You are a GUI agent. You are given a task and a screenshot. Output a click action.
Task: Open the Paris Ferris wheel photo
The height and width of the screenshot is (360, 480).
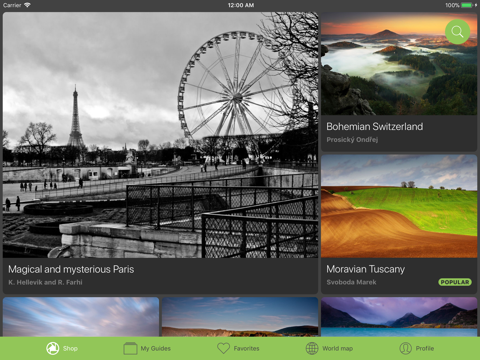(x=160, y=135)
